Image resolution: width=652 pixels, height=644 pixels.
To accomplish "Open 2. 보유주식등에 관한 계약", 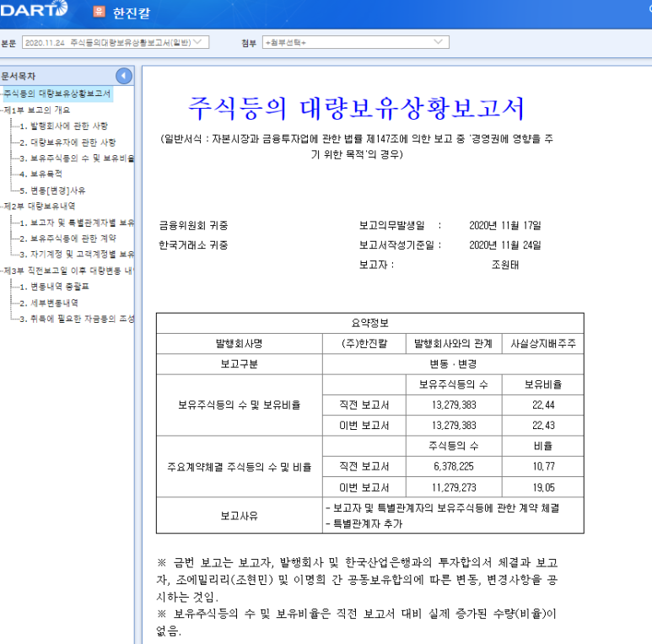I will tap(67, 239).
